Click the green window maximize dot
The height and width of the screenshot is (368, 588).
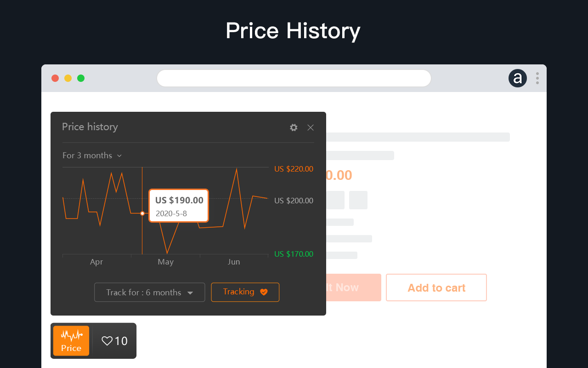(x=81, y=78)
